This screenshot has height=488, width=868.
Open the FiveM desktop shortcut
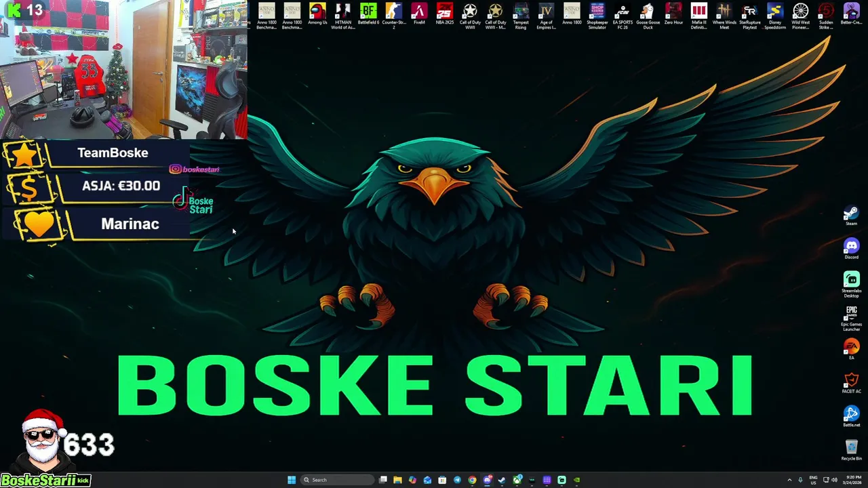click(419, 15)
